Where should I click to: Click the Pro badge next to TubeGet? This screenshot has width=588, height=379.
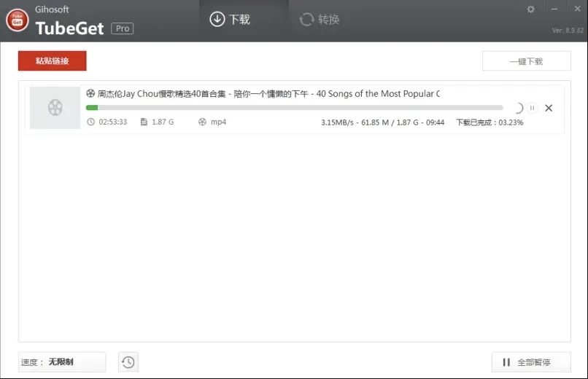point(122,28)
